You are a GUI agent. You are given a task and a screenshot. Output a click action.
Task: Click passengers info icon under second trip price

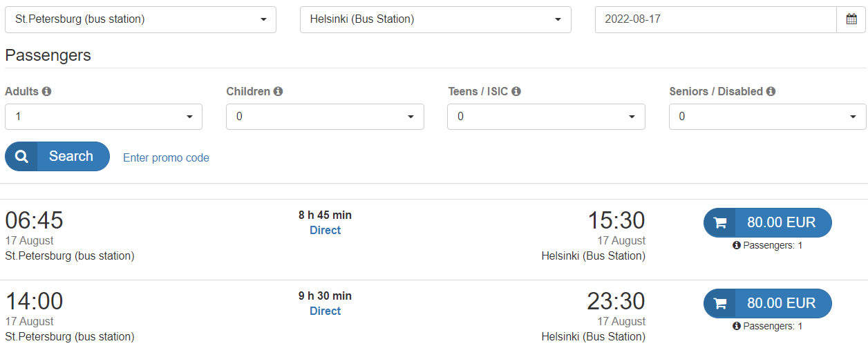click(x=737, y=326)
